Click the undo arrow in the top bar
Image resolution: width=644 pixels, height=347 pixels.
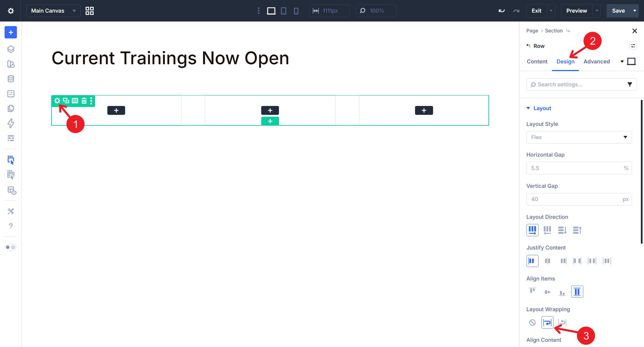501,11
